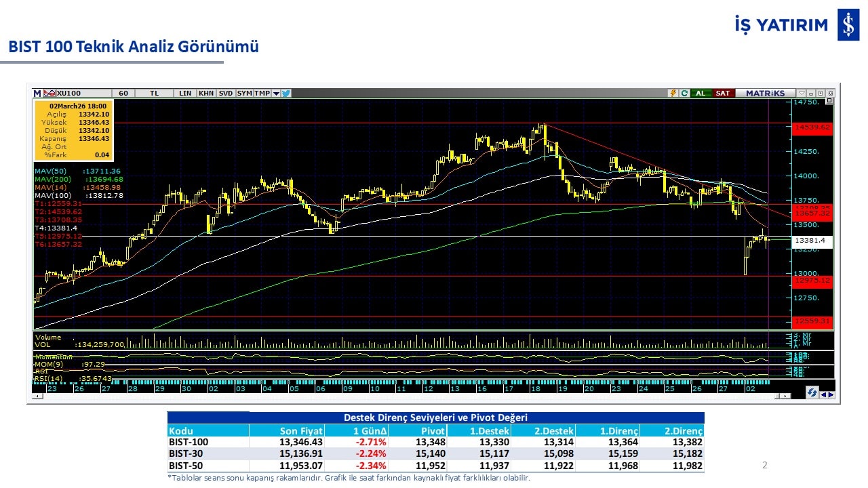Change the 60 minute period selector
The image size is (868, 488).
(123, 94)
